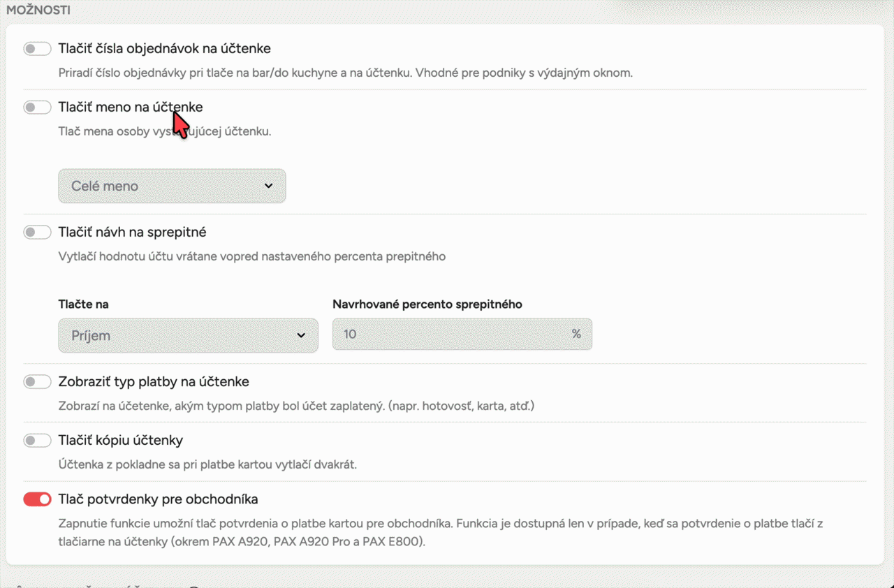Click the "MOŽNOSTI" section heading
Image resolution: width=894 pixels, height=588 pixels.
[38, 10]
